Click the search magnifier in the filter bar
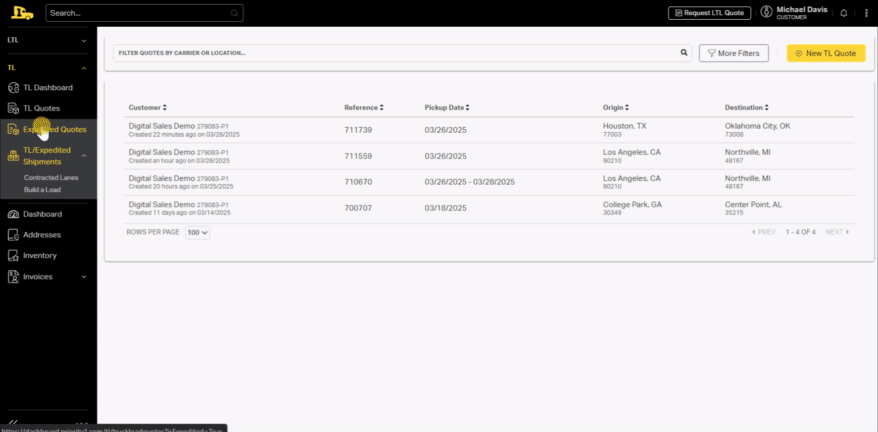 click(x=684, y=52)
